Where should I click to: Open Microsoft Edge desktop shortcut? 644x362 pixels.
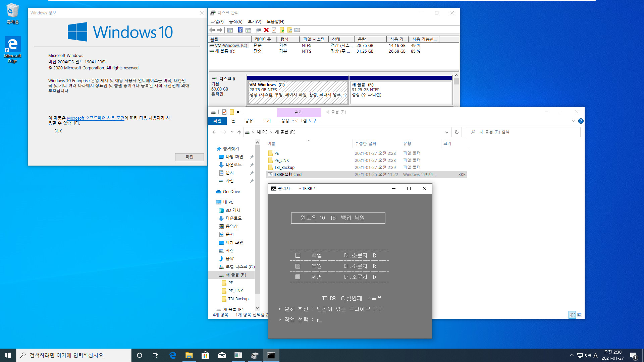[x=13, y=50]
